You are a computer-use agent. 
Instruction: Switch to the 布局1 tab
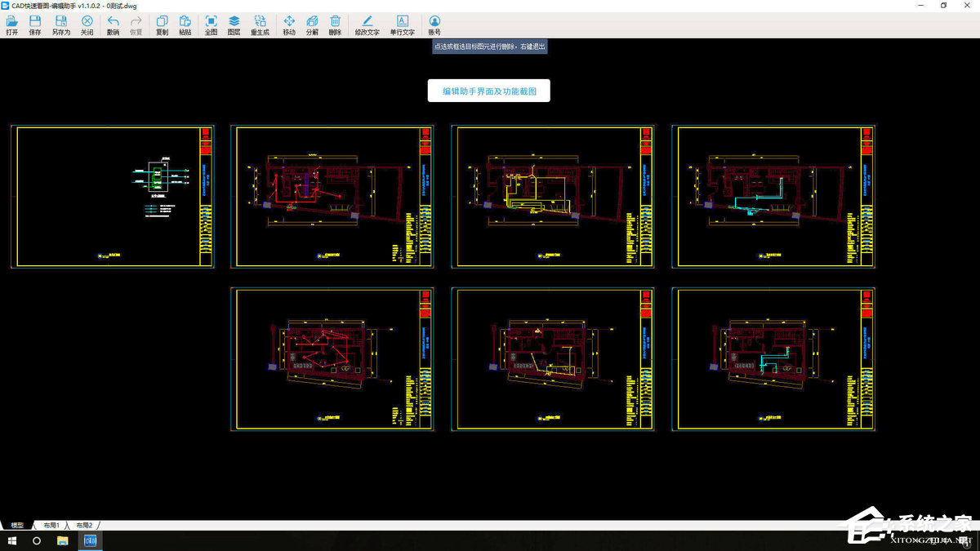[x=51, y=526]
